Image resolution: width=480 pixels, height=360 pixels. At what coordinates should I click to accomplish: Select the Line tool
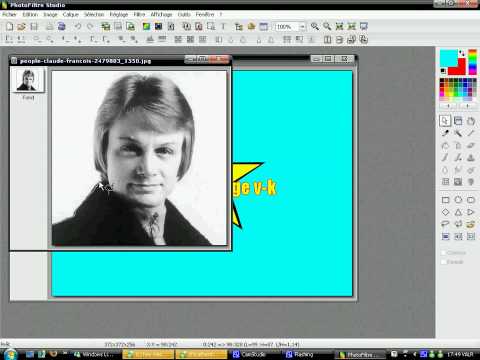point(471,133)
